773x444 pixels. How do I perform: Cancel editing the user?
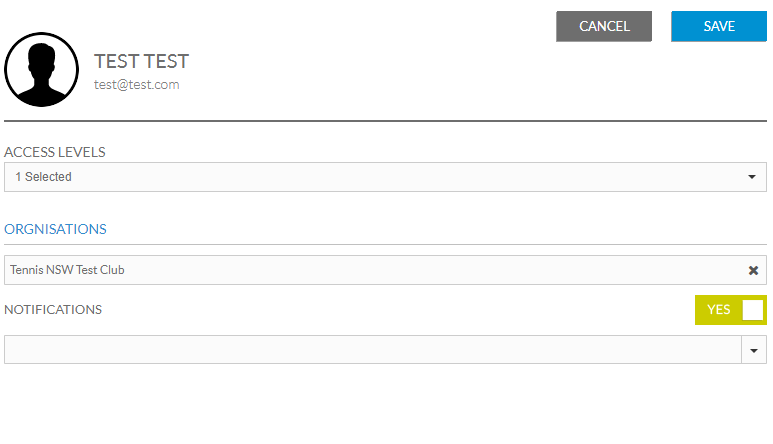(x=604, y=26)
